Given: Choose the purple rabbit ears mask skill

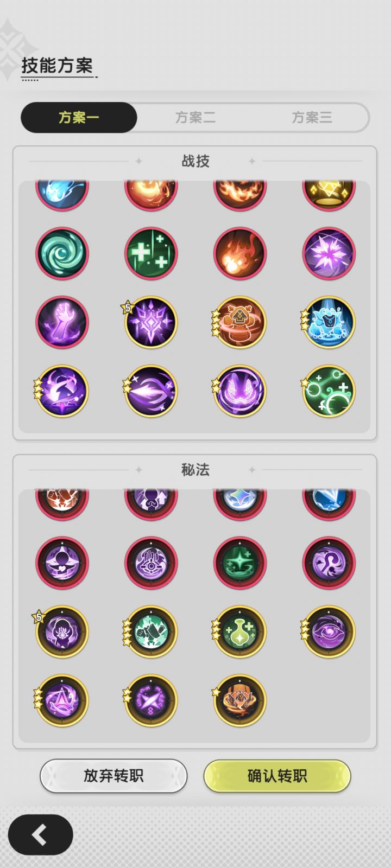Looking at the screenshot, I should pyautogui.click(x=240, y=391).
